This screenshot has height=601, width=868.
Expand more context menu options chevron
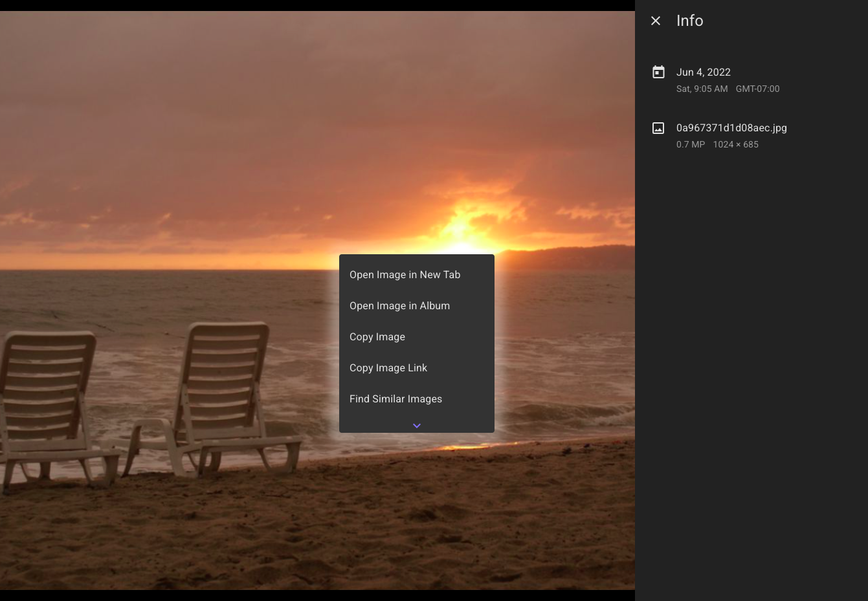[417, 426]
